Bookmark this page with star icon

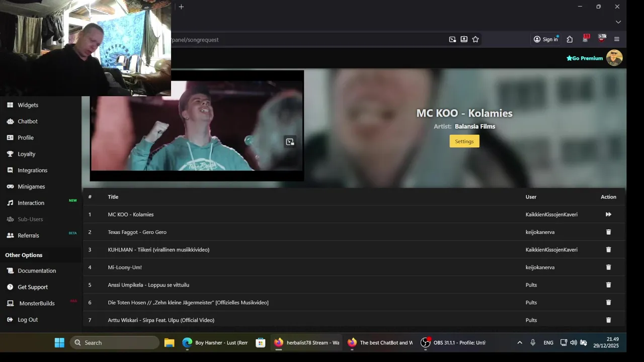click(475, 39)
